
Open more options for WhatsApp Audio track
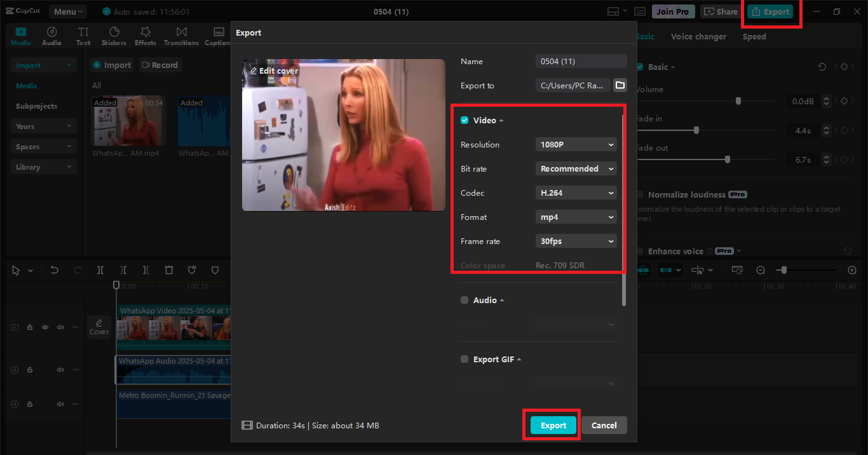click(76, 370)
